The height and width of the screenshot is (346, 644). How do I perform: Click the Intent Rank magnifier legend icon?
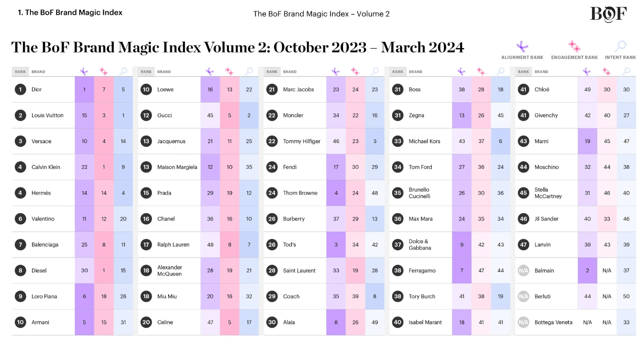[620, 46]
